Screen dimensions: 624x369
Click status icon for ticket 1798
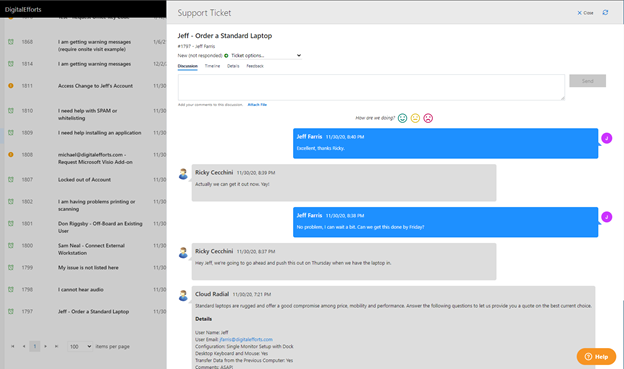click(x=11, y=289)
